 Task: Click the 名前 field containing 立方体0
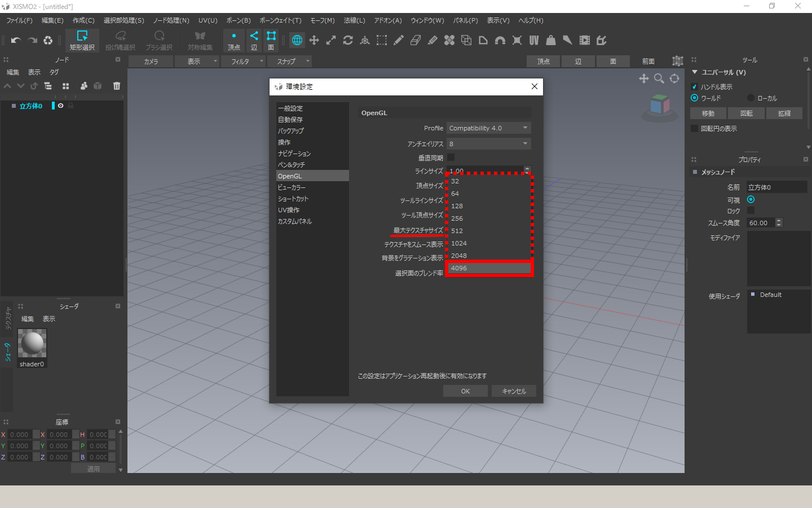(x=777, y=187)
